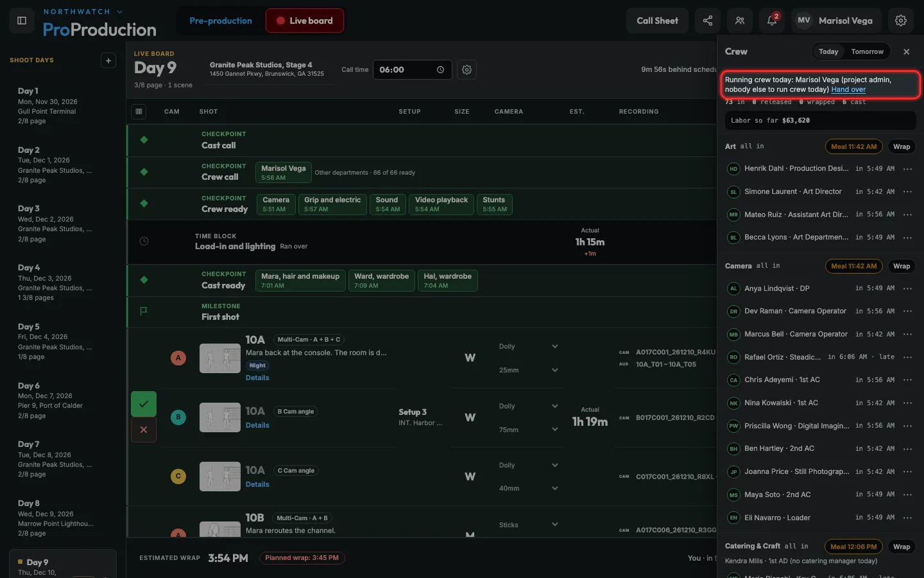The width and height of the screenshot is (924, 578).
Task: Select camera B badge for shot 10A
Action: (178, 417)
